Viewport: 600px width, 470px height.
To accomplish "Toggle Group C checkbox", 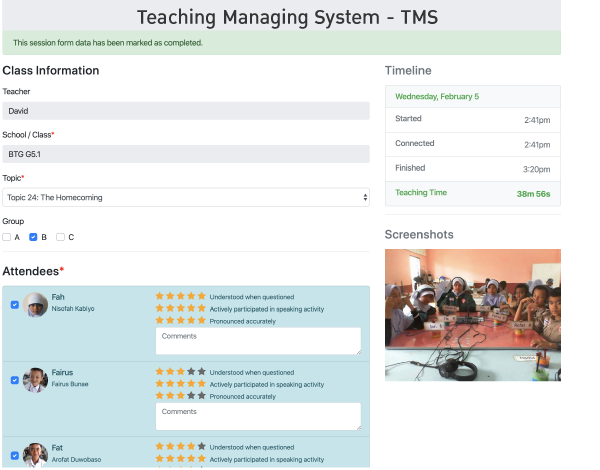I will click(60, 237).
